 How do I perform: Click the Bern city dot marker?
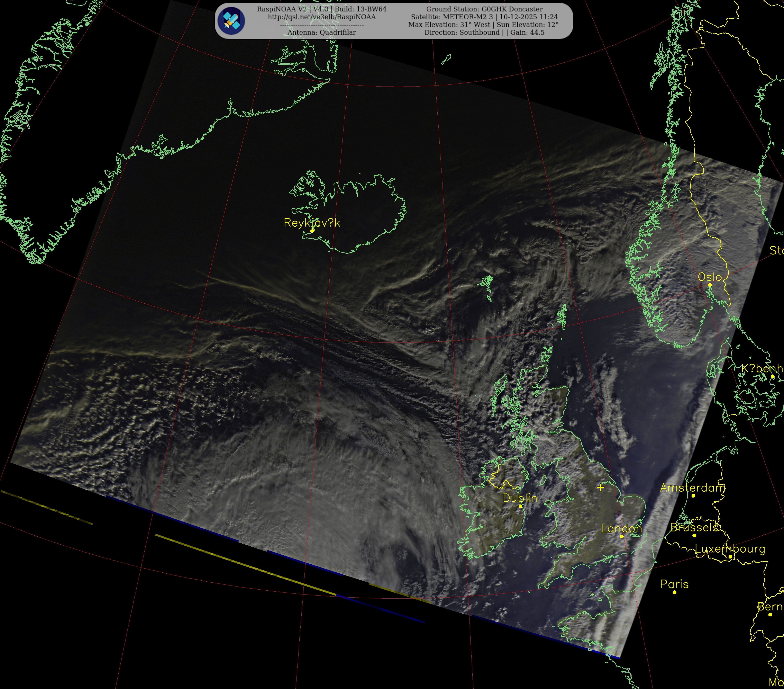(x=770, y=615)
